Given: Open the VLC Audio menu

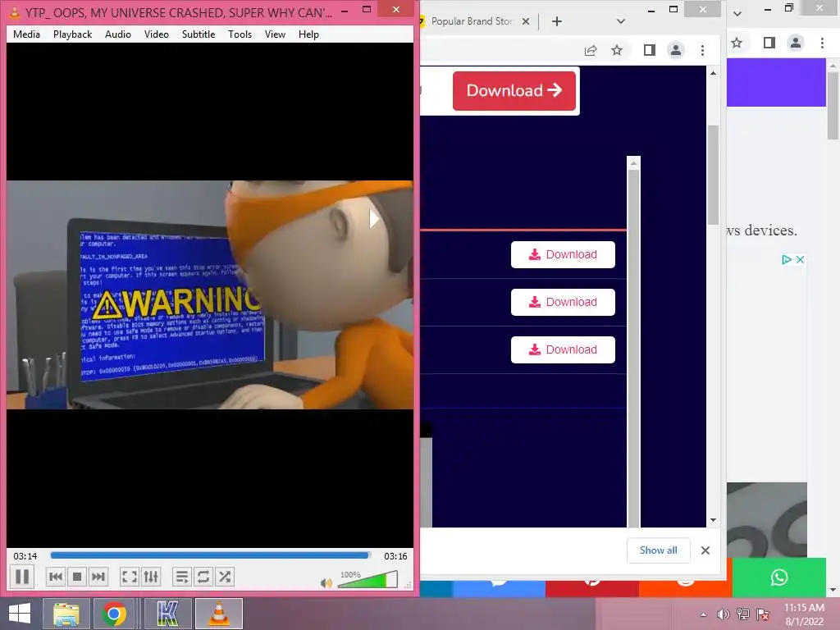Looking at the screenshot, I should click(118, 34).
